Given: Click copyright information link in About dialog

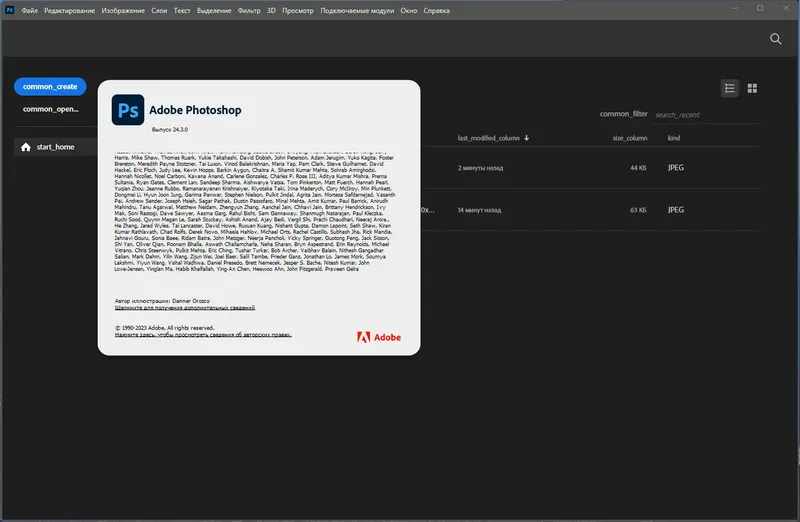Looking at the screenshot, I should point(203,335).
